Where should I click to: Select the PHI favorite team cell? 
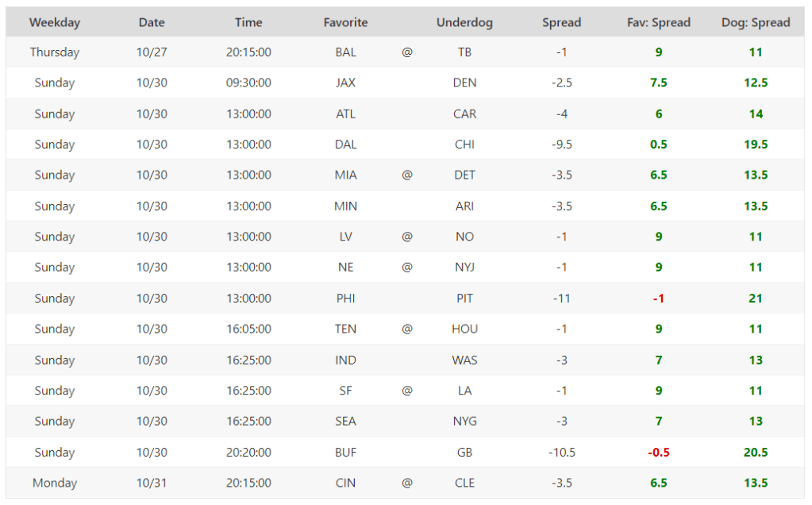pos(345,299)
